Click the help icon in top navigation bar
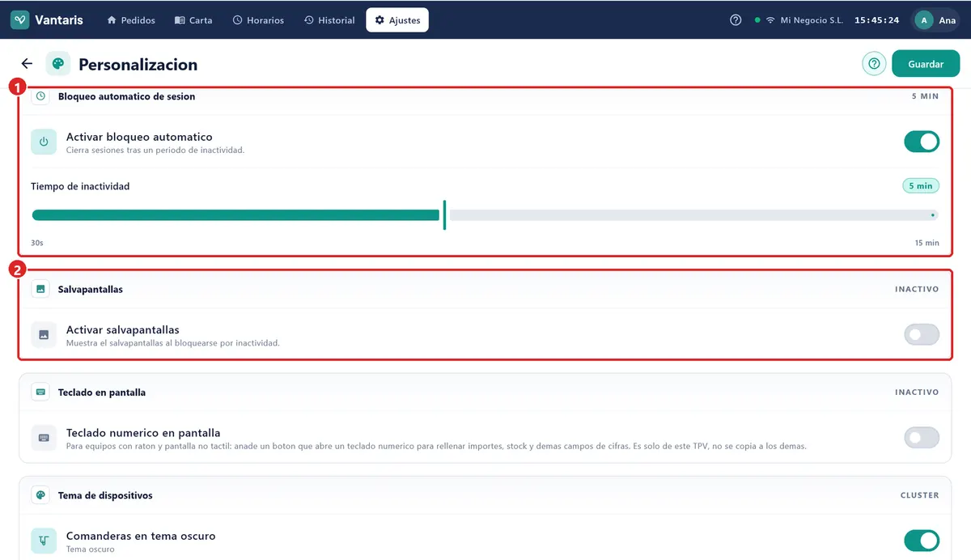The image size is (971, 560). (x=736, y=20)
